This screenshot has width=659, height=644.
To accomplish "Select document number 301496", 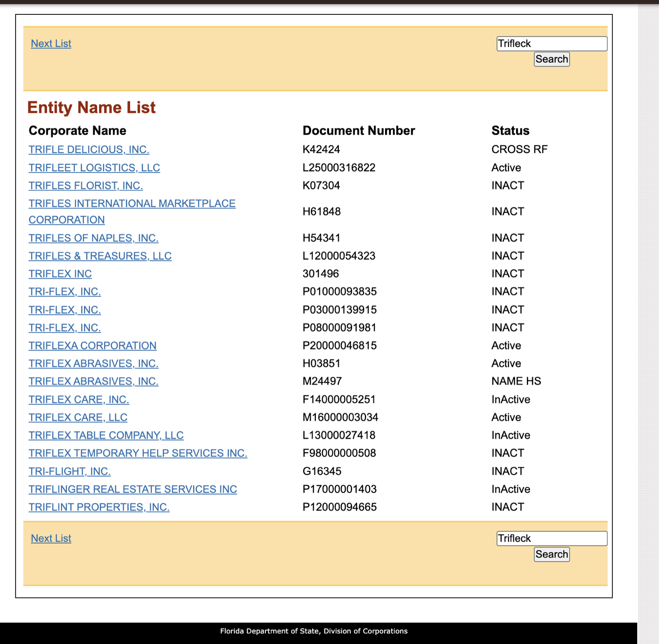I will (x=321, y=274).
